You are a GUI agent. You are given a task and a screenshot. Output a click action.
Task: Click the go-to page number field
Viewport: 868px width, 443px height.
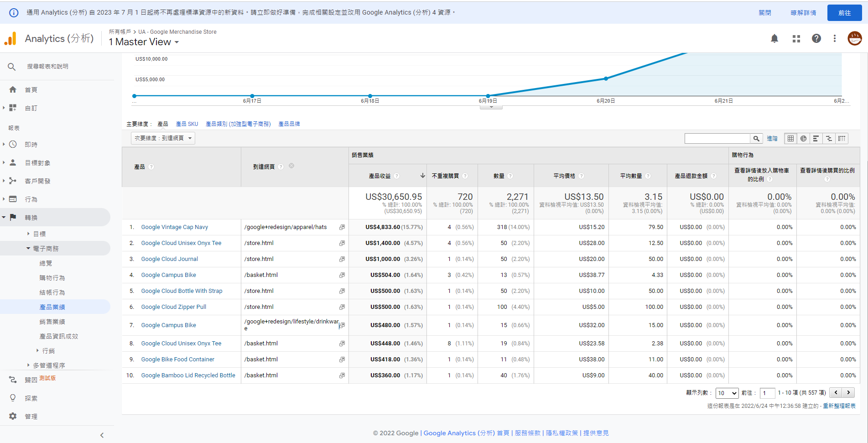[x=768, y=393]
